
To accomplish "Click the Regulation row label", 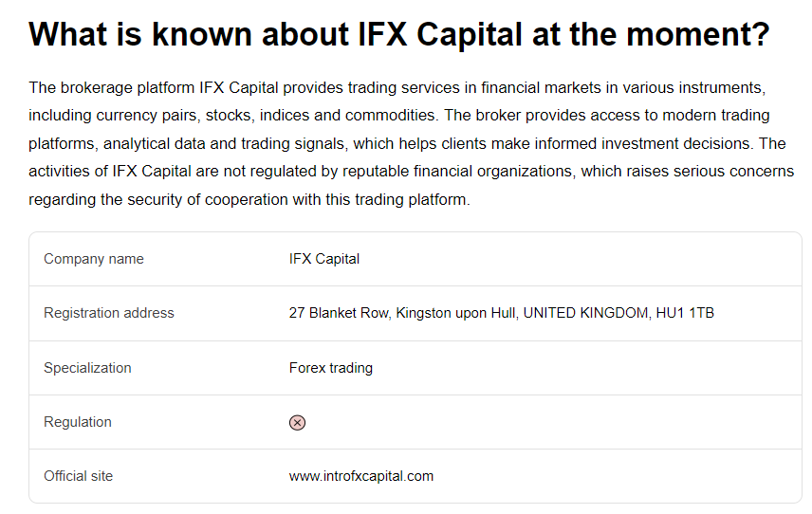I will pyautogui.click(x=78, y=422).
